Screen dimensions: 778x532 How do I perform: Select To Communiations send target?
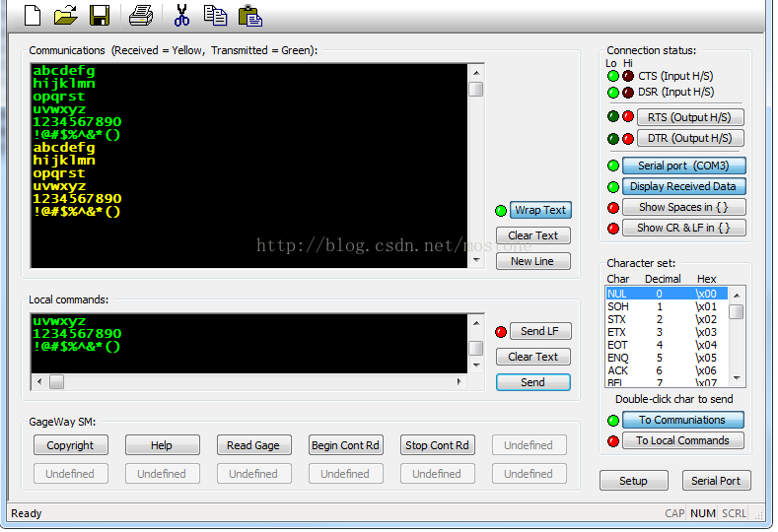682,420
